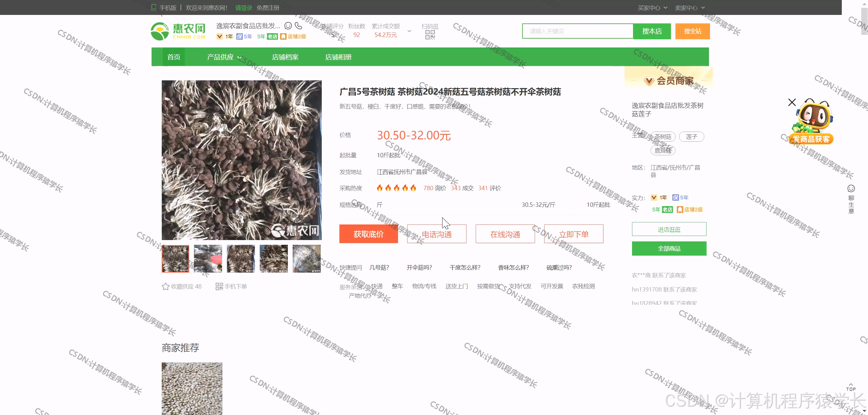Click the 店铺2级 badge in header
Viewport: 868px width, 415px height.
pos(293,36)
